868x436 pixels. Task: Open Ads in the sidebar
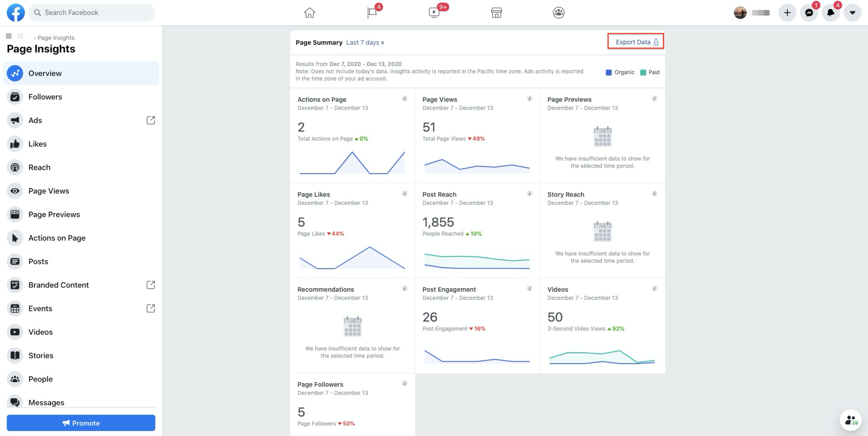81,120
